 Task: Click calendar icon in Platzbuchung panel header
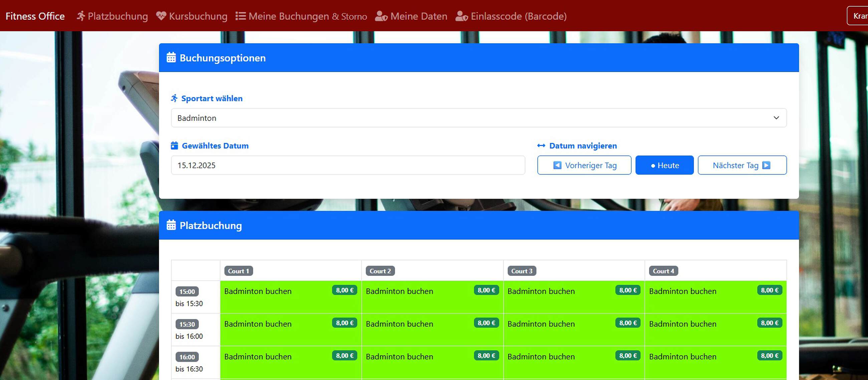(171, 225)
